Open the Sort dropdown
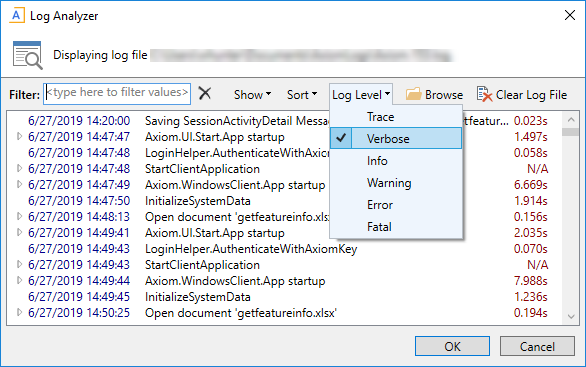This screenshot has width=586, height=367. click(x=302, y=95)
